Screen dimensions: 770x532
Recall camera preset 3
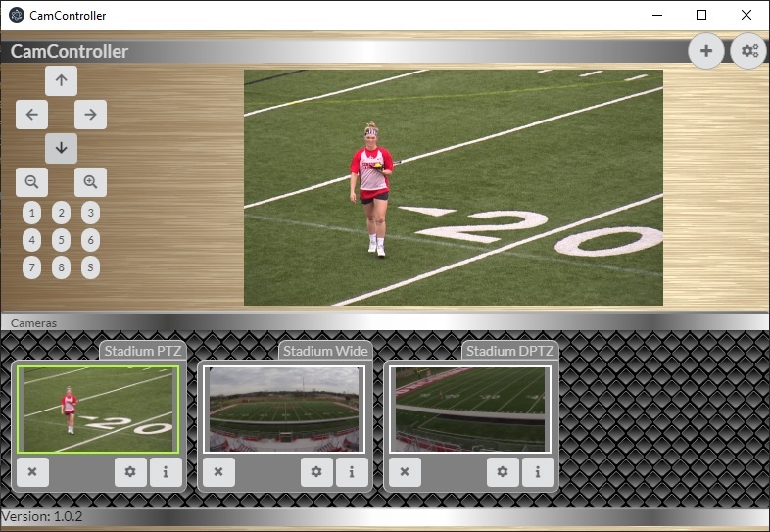tap(90, 213)
